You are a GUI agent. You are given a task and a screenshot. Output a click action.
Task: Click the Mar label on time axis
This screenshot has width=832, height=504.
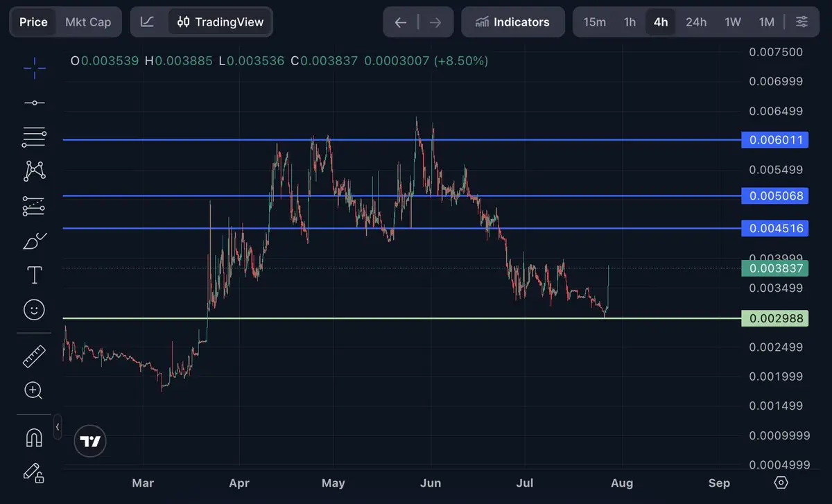143,483
